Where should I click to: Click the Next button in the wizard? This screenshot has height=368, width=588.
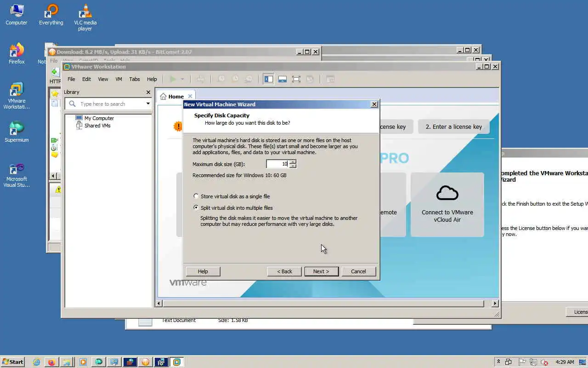click(x=321, y=271)
